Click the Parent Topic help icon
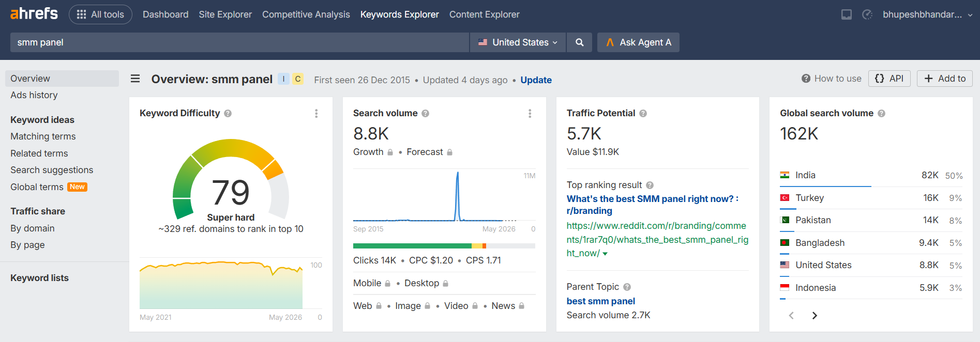 [627, 287]
